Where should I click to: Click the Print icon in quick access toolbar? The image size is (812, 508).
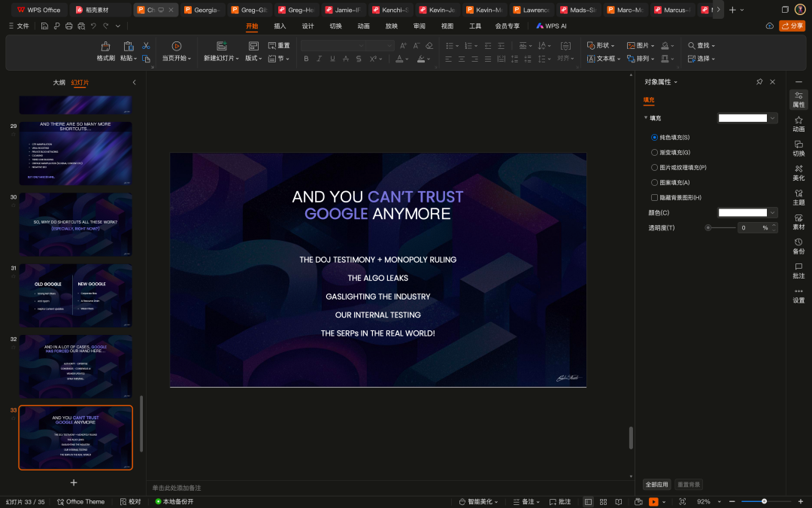coord(69,26)
